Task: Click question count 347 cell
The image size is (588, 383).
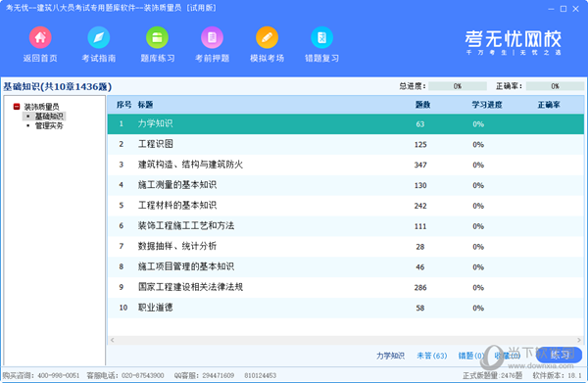Action: click(420, 165)
